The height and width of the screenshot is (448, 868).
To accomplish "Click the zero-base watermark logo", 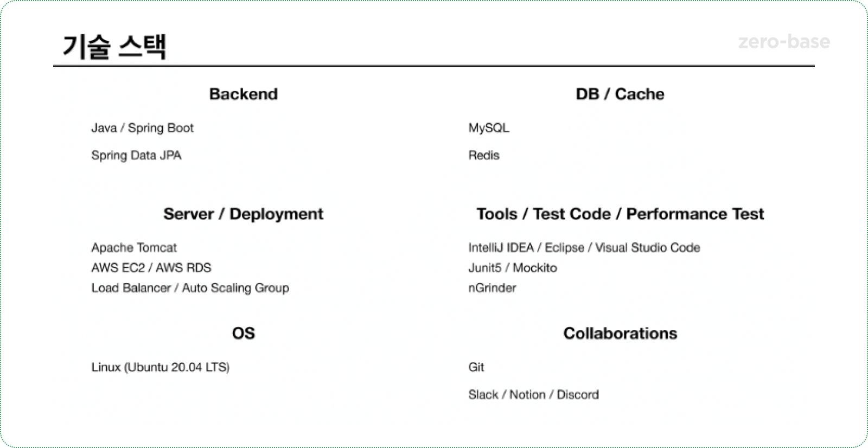I will [783, 42].
